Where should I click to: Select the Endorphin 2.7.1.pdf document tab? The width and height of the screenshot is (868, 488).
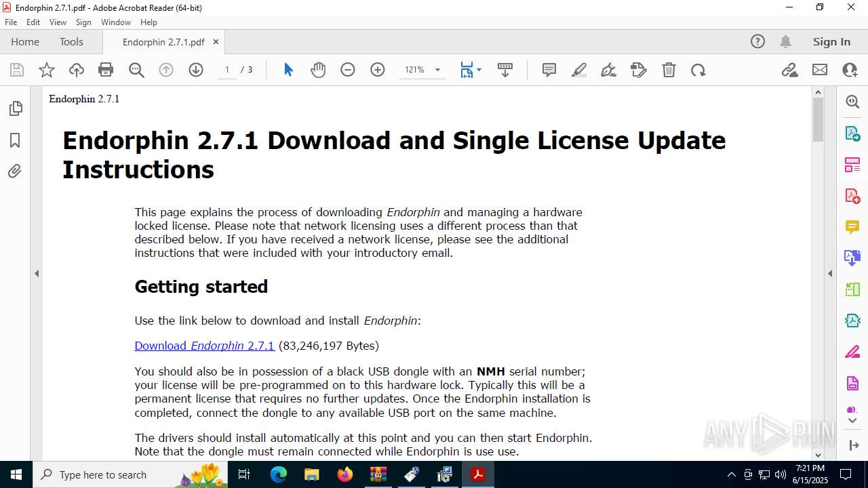click(x=163, y=42)
